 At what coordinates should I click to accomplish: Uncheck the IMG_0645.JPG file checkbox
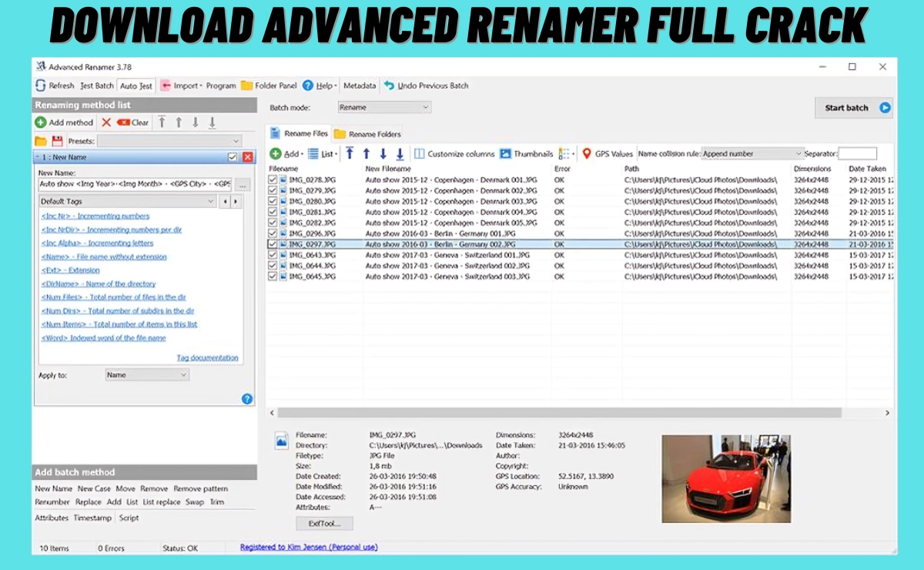pyautogui.click(x=272, y=277)
